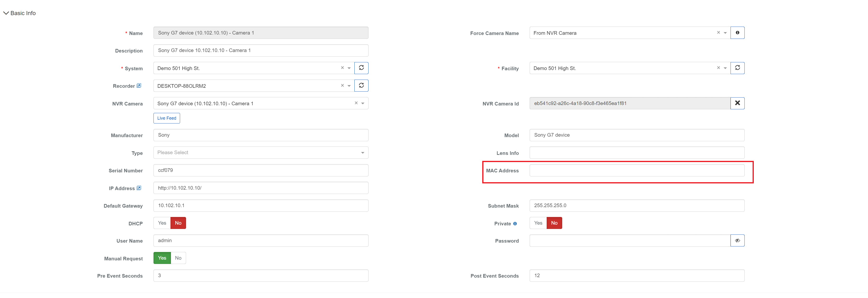The height and width of the screenshot is (298, 868).
Task: Open the Type dropdown
Action: coord(261,152)
